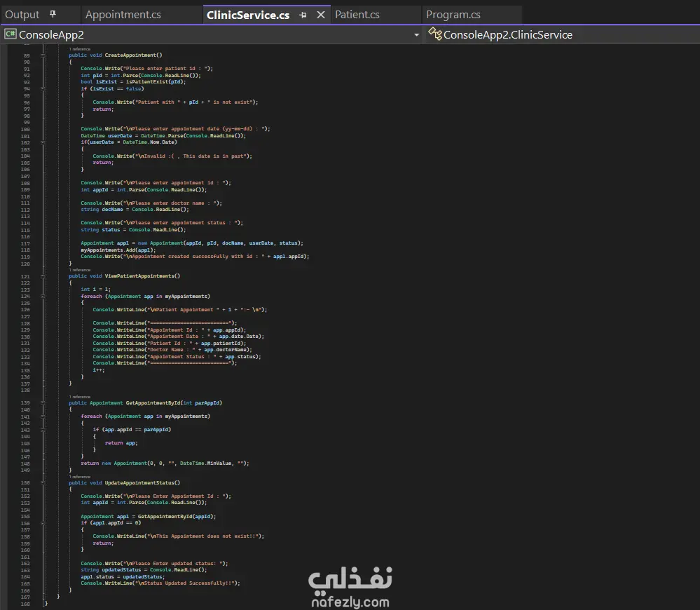Collapse the UpdateAppointmentStatus method at line 150
The image size is (700, 610).
[x=43, y=482]
